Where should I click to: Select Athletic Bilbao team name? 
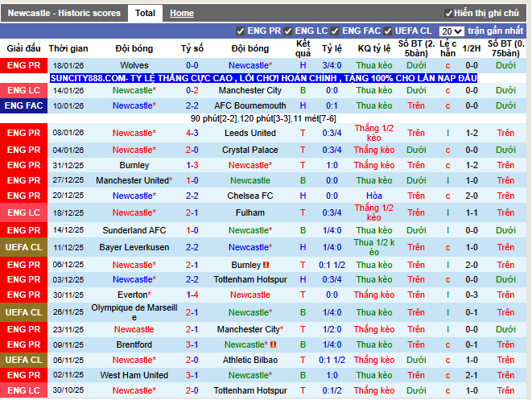click(250, 360)
